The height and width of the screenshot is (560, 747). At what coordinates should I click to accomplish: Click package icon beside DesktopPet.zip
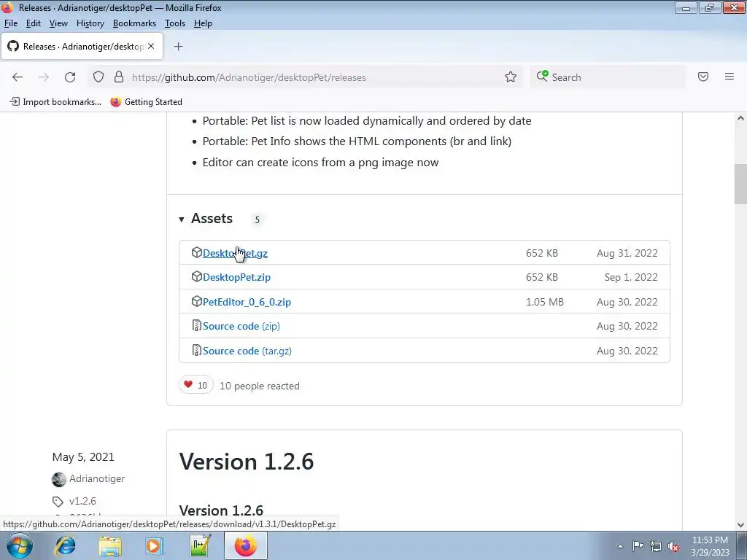click(x=196, y=276)
